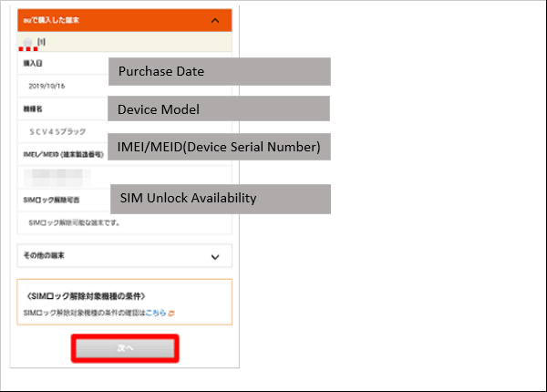Screen dimensions: 547x392
Task: Click the orange auで購入した端末 header title
Action: 51,19
